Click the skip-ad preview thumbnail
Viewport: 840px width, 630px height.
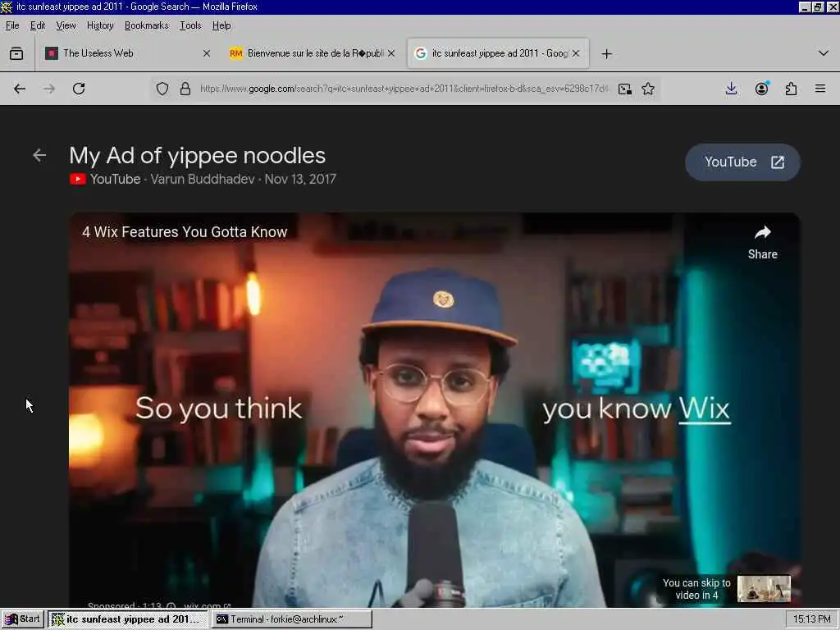764,589
